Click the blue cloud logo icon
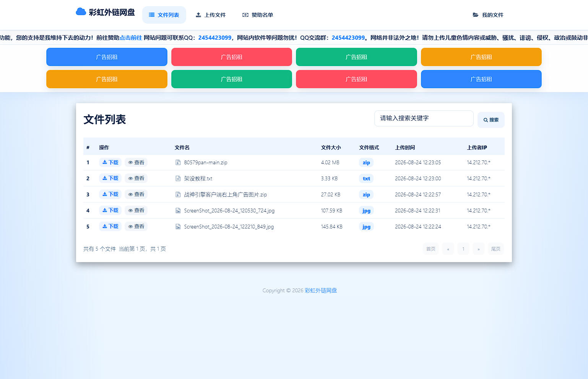 tap(81, 12)
